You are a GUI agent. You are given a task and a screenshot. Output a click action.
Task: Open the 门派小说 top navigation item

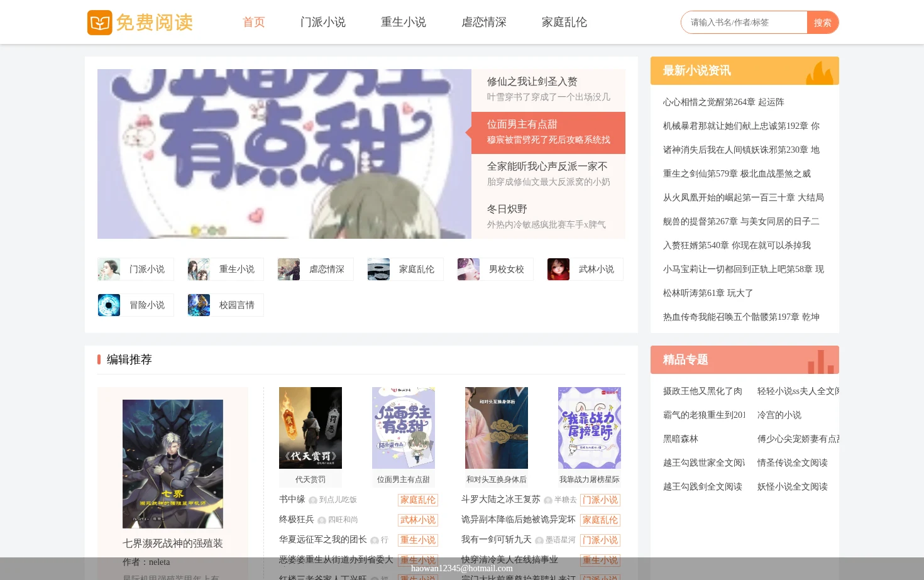click(323, 22)
